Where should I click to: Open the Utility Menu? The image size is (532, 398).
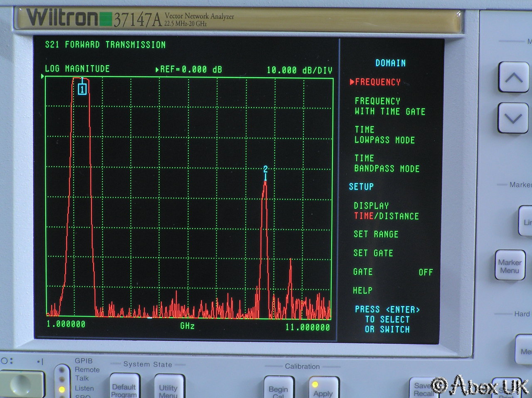(x=168, y=388)
